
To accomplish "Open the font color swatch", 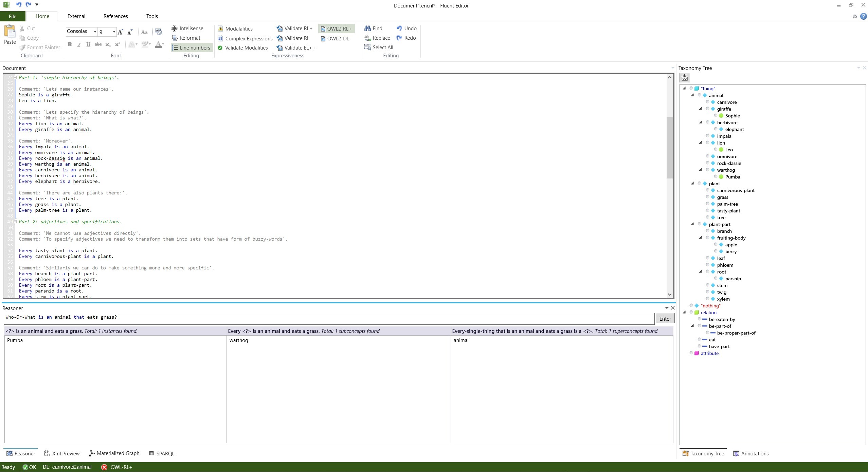I will 158,44.
